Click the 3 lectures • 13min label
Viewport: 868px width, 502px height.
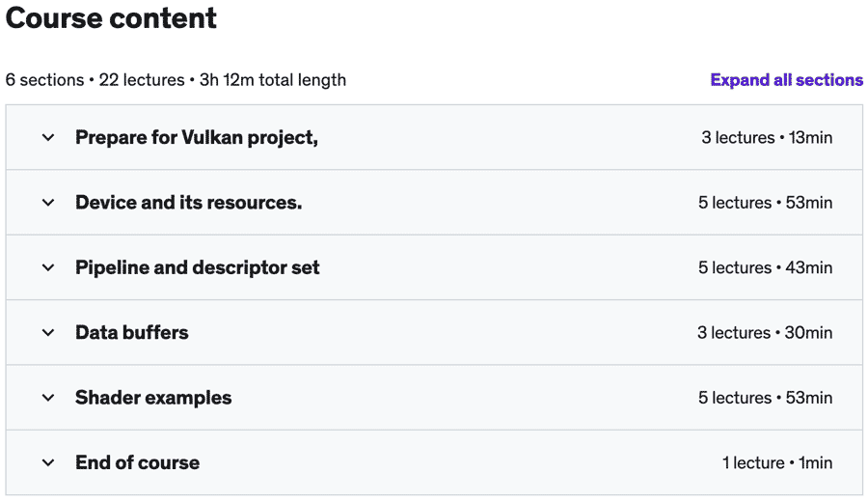[x=767, y=138]
